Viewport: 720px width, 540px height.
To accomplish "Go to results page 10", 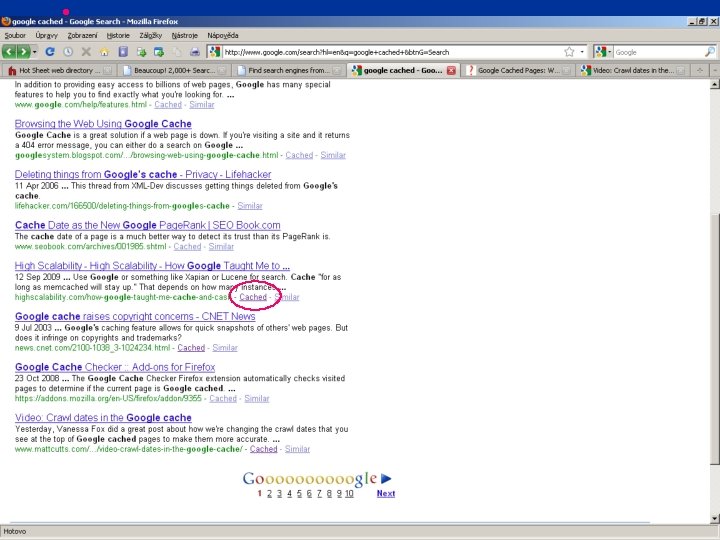I will tap(349, 494).
